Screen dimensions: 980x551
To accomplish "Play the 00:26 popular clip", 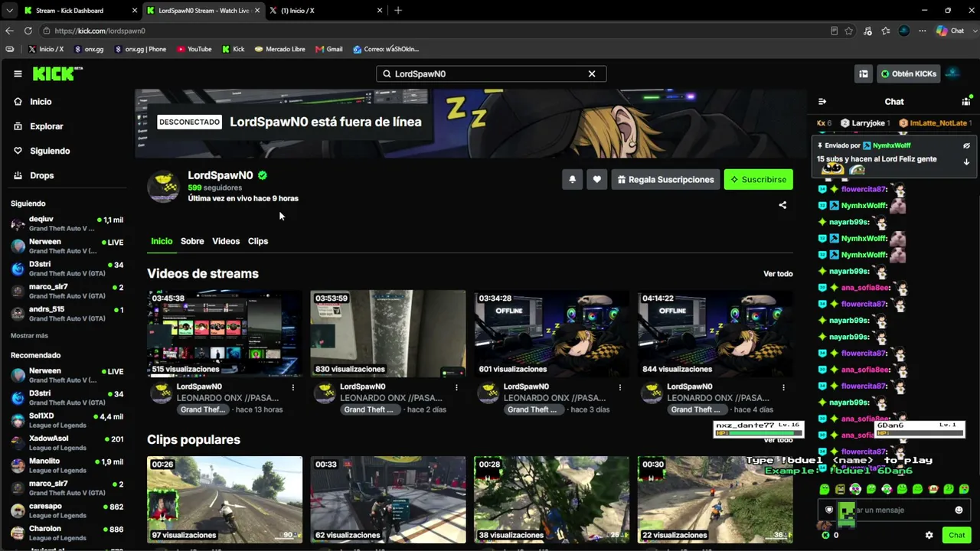I will pyautogui.click(x=224, y=500).
